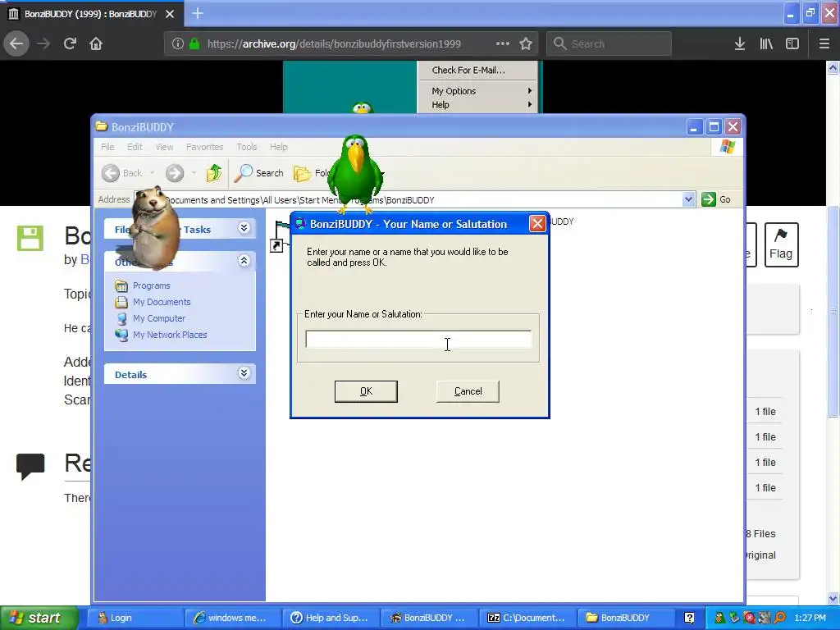Switch to Help and Sup... taskbar item
This screenshot has height=630, width=840.
coord(331,618)
